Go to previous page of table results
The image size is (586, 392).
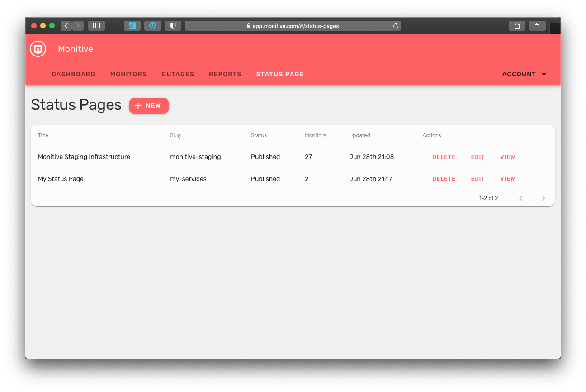[521, 198]
